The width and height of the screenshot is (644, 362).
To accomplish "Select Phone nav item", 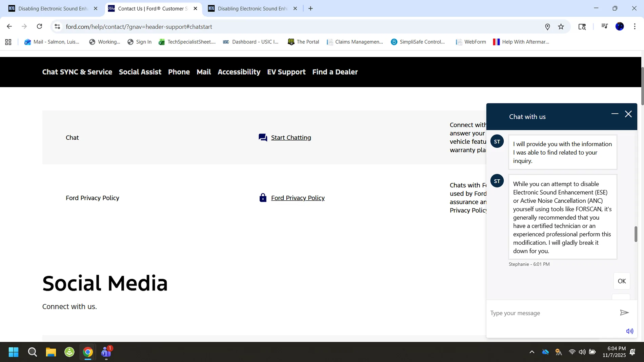I will (179, 72).
